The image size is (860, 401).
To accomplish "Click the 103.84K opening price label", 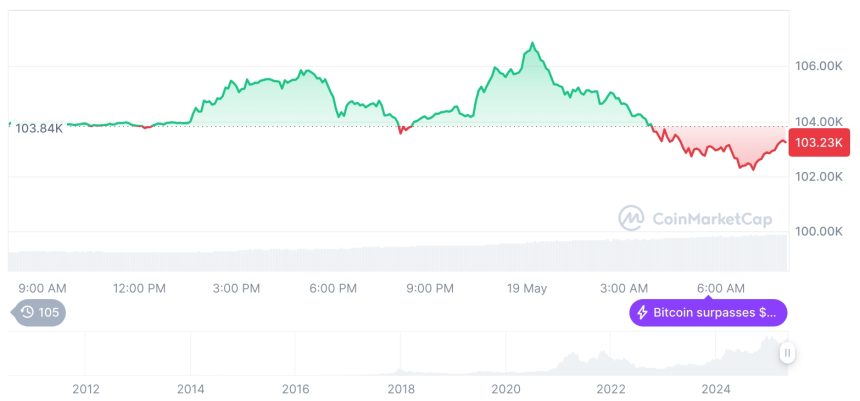I will 39,128.
